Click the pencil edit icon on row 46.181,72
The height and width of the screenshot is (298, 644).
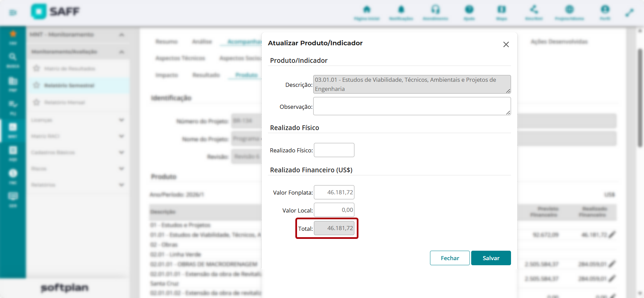[x=612, y=234]
